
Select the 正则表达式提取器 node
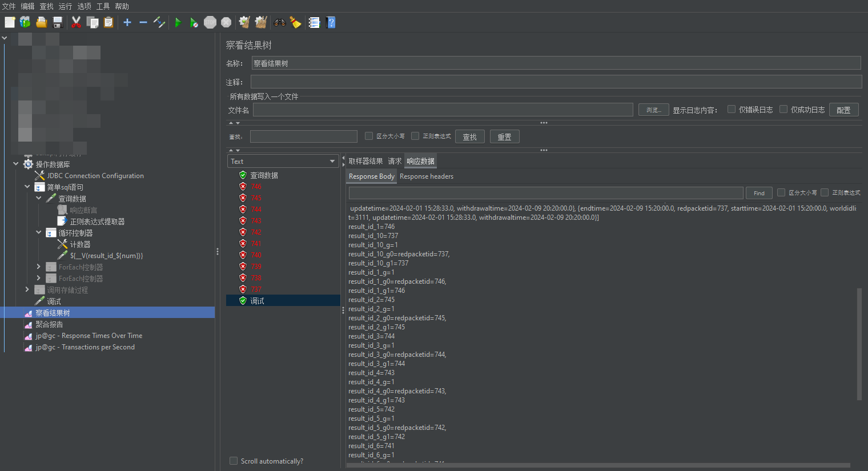[97, 222]
